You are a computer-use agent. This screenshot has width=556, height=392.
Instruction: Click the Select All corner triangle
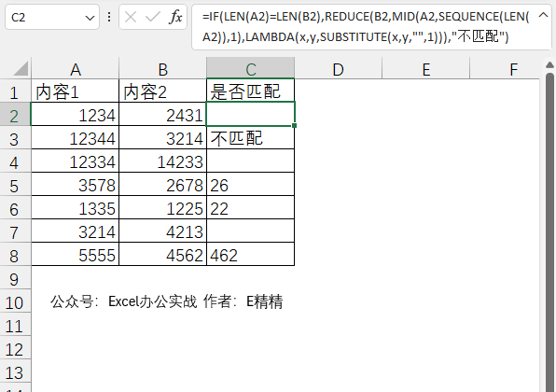21,69
